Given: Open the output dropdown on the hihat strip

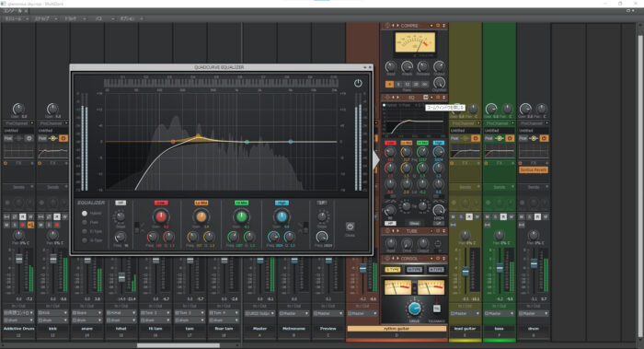Looking at the screenshot, I should click(x=121, y=320).
